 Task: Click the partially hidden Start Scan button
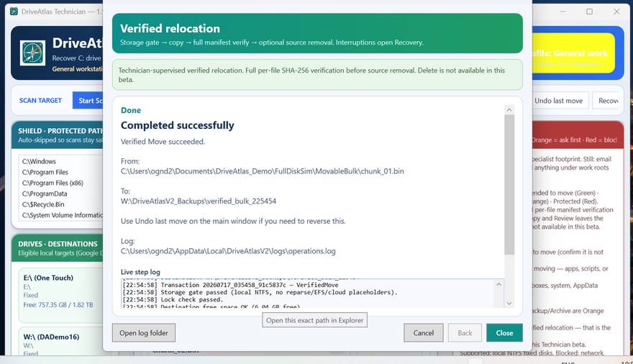point(88,101)
